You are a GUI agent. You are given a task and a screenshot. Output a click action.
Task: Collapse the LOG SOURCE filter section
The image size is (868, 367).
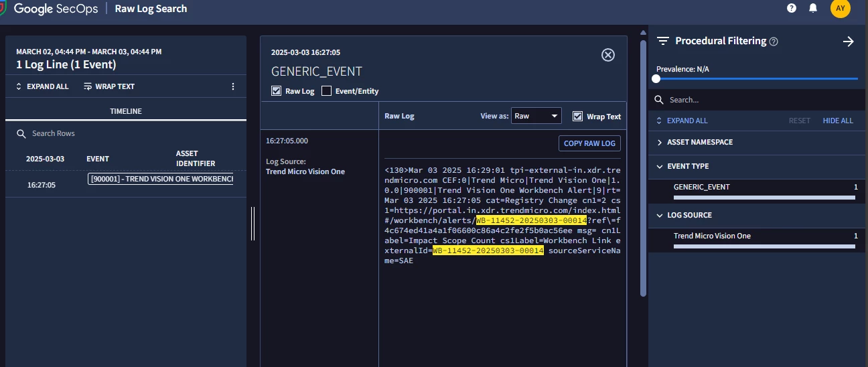[x=758, y=215]
